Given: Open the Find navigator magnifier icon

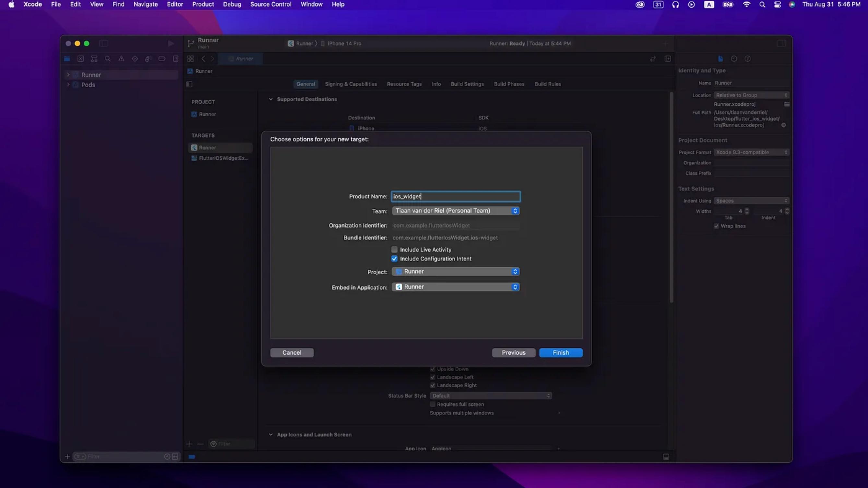Looking at the screenshot, I should tap(108, 59).
